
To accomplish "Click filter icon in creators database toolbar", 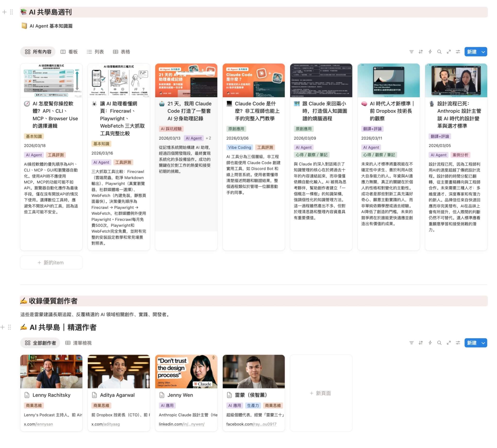I will coord(411,343).
